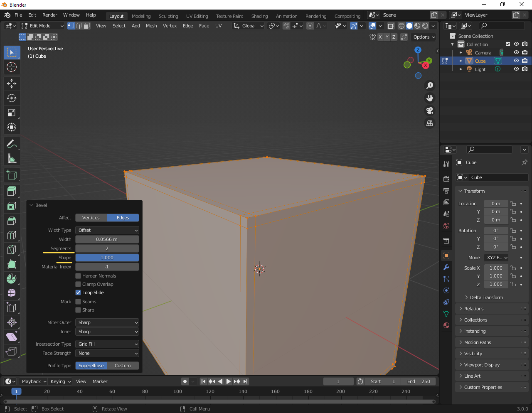This screenshot has width=532, height=413.
Task: Activate the Annotate pencil tool
Action: 12,144
